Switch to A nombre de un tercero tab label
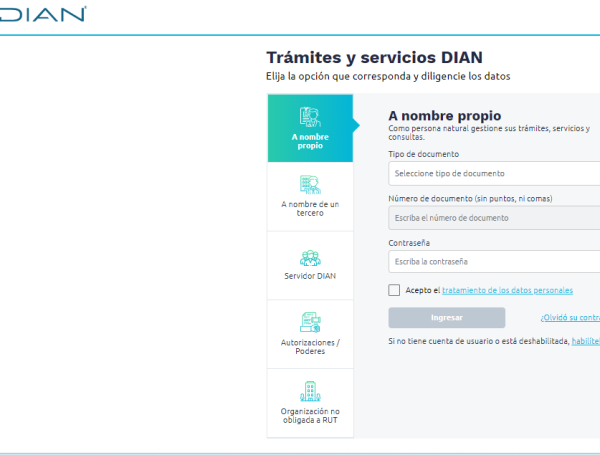 [x=310, y=209]
